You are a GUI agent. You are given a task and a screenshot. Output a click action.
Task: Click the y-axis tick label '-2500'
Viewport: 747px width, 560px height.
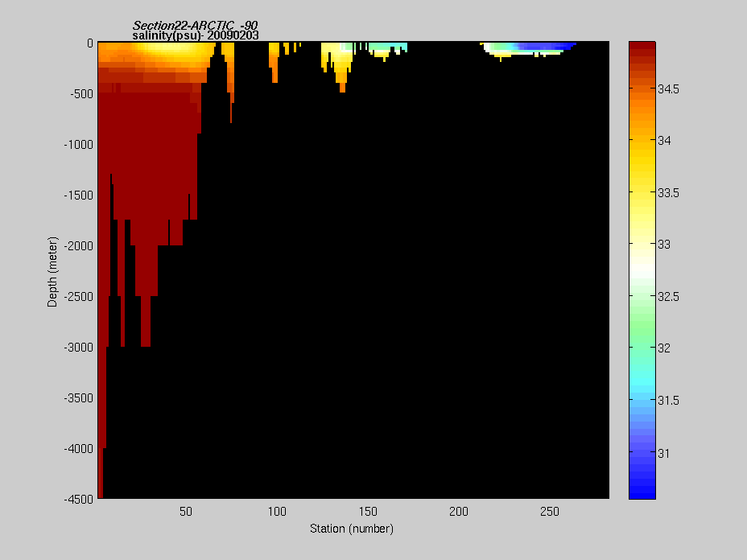[x=79, y=297]
